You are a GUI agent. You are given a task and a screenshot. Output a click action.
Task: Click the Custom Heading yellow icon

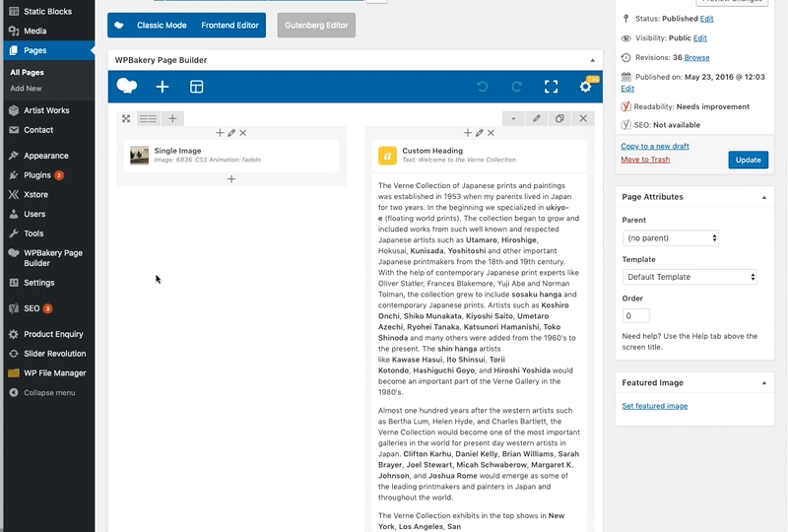coord(387,156)
